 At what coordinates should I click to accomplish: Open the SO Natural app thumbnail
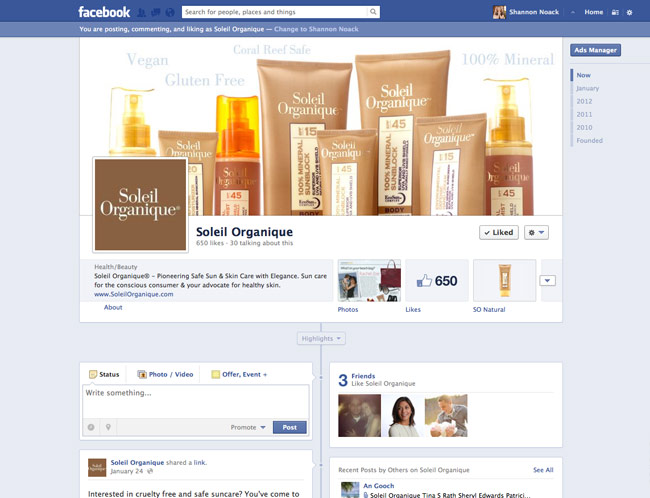(x=504, y=281)
